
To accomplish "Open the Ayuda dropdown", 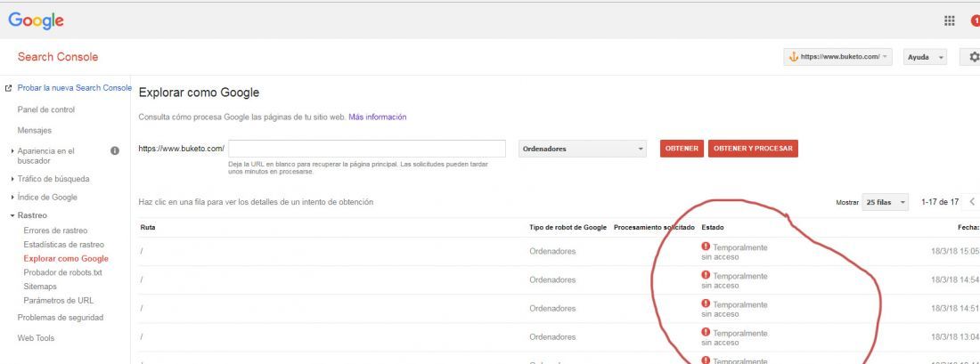I will coord(925,57).
